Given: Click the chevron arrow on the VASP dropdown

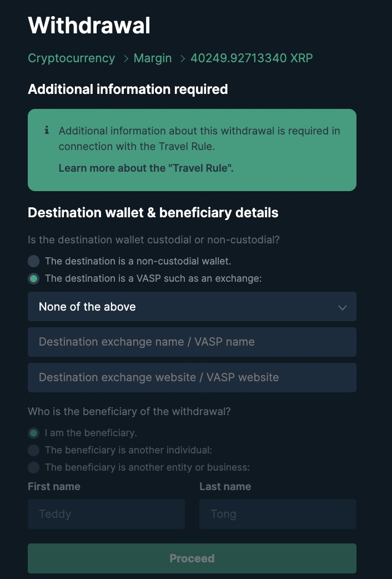Looking at the screenshot, I should coord(342,307).
